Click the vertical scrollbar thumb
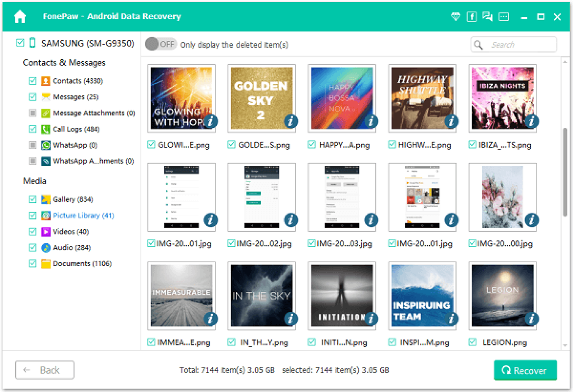Image resolution: width=573 pixels, height=392 pixels. click(565, 171)
